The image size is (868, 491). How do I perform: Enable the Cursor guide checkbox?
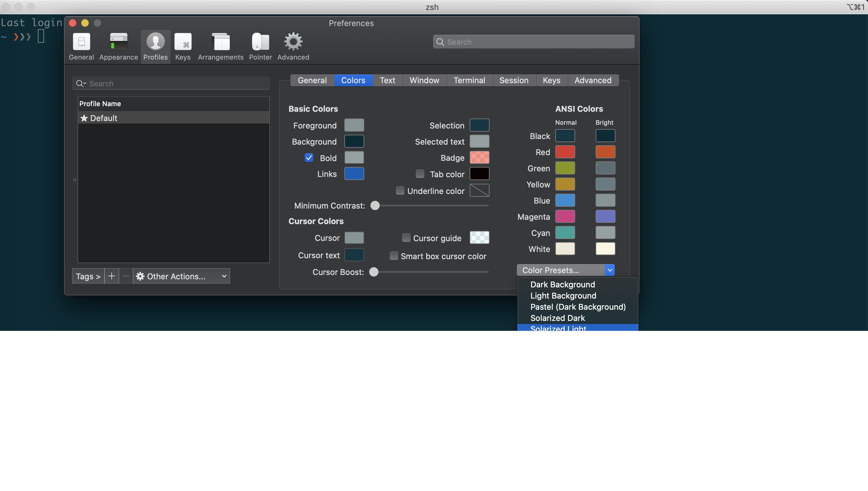point(406,238)
